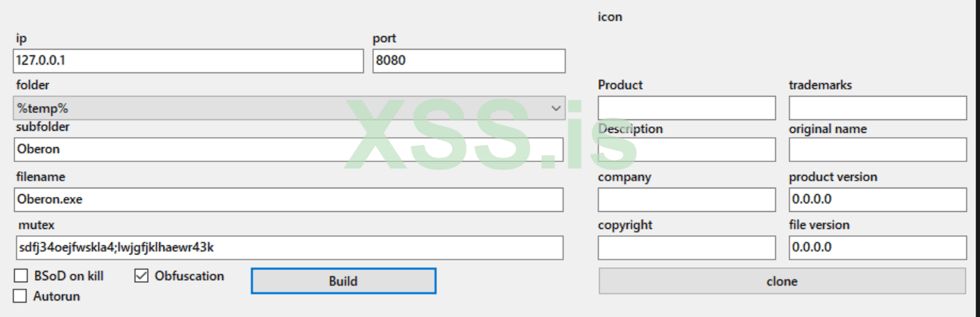Screen dimensions: 980x317
Task: Click the clone button
Action: [x=781, y=281]
